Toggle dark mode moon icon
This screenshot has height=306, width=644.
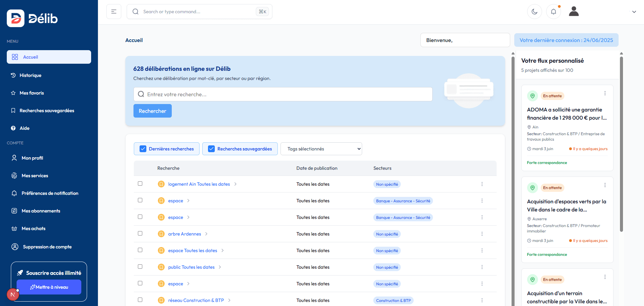click(534, 12)
